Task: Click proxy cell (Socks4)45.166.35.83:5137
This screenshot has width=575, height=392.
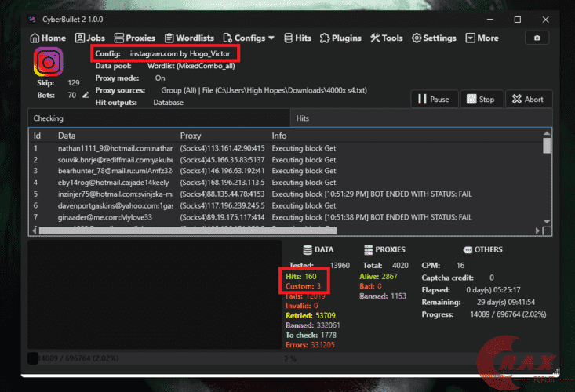Action: (222, 160)
